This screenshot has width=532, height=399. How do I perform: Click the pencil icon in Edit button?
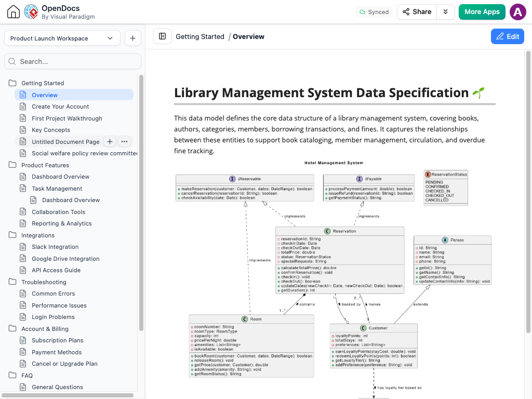pyautogui.click(x=500, y=36)
